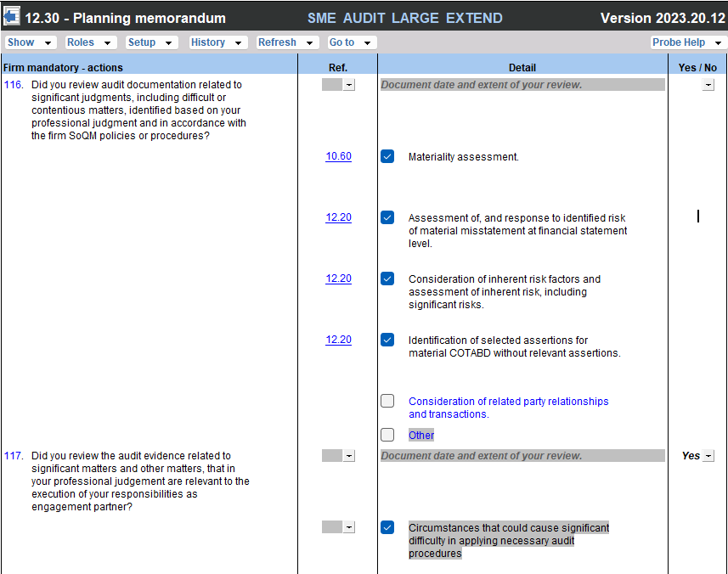Check the Other checkbox

click(387, 435)
